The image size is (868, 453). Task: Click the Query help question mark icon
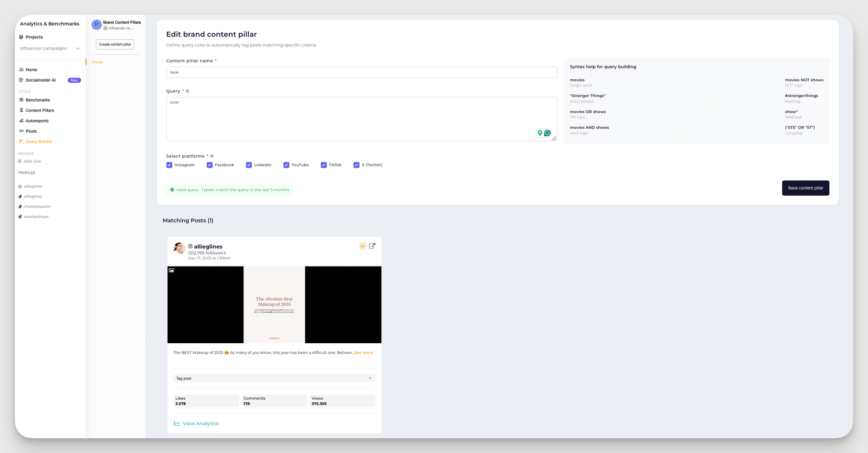[187, 91]
